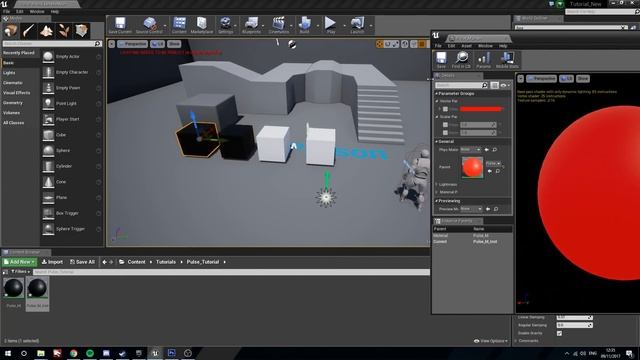Toggle the second Scalar Parameter checkbox
Image resolution: width=640 pixels, height=360 pixels.
[x=445, y=133]
